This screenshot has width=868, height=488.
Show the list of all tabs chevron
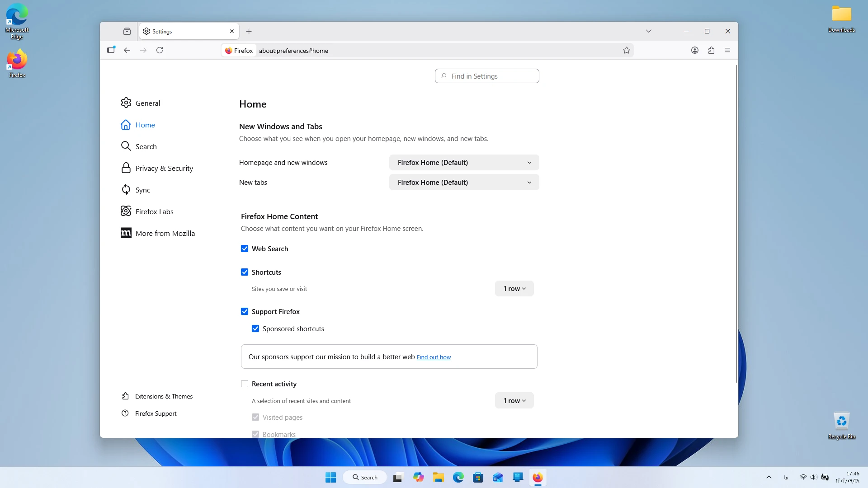pos(649,31)
